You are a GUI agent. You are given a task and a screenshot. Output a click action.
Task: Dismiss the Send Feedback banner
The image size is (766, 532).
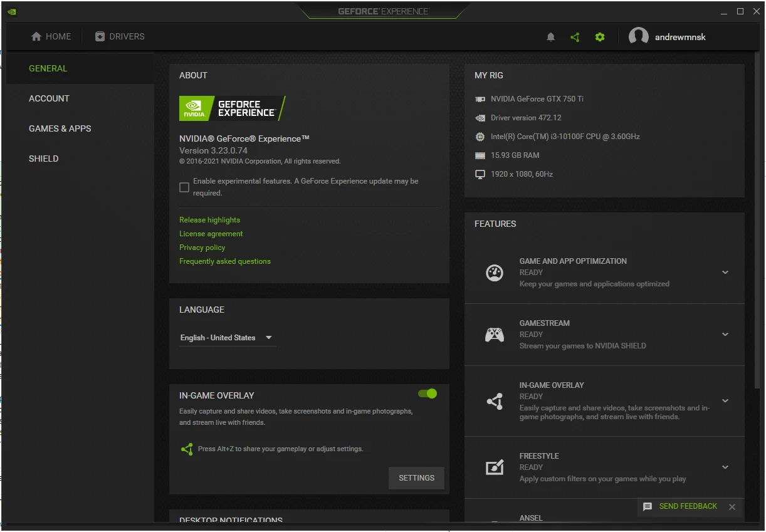pos(732,507)
